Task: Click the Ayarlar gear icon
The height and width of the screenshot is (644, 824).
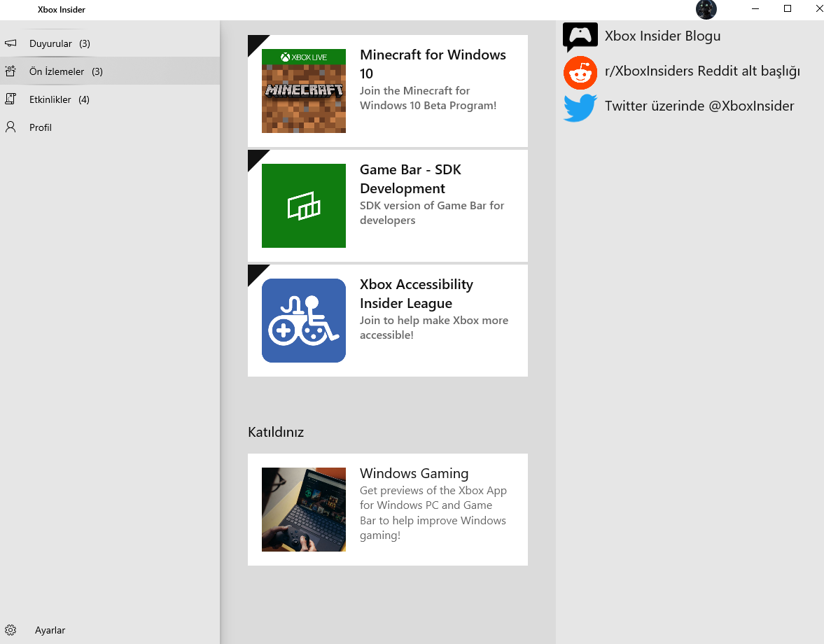Action: point(11,630)
